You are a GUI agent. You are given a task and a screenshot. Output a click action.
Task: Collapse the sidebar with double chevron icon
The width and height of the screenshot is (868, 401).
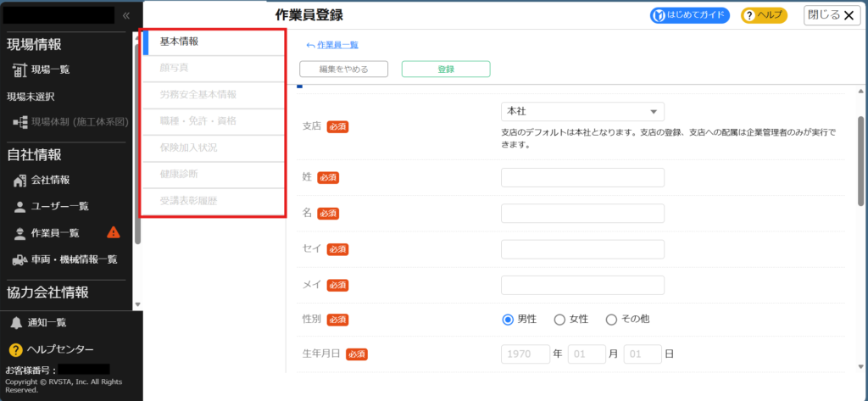tap(126, 15)
